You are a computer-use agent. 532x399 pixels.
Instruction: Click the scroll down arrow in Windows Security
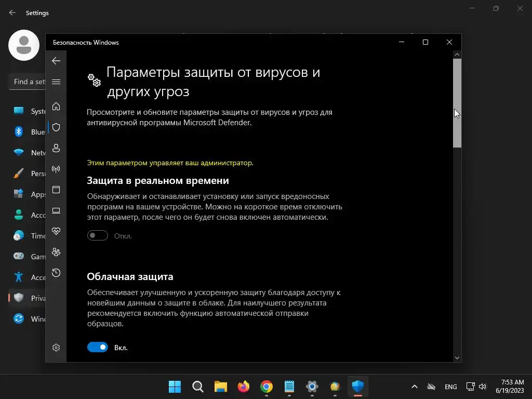click(457, 358)
